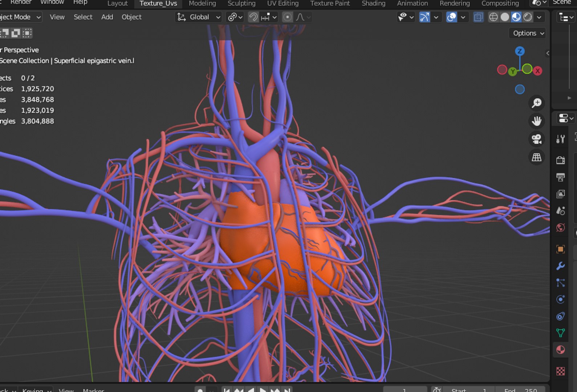The height and width of the screenshot is (392, 577).
Task: Open the viewport Object menu
Action: [131, 17]
